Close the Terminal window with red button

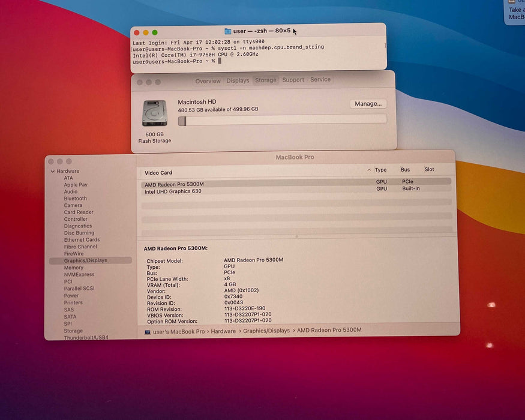click(137, 33)
